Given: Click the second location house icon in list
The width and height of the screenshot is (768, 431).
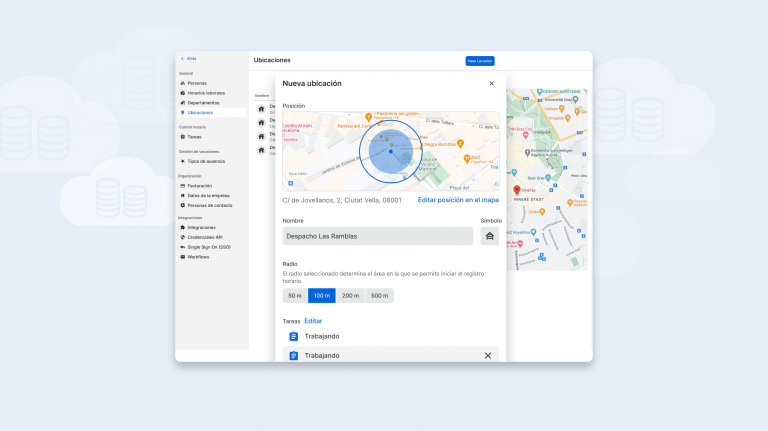Looking at the screenshot, I should click(261, 122).
